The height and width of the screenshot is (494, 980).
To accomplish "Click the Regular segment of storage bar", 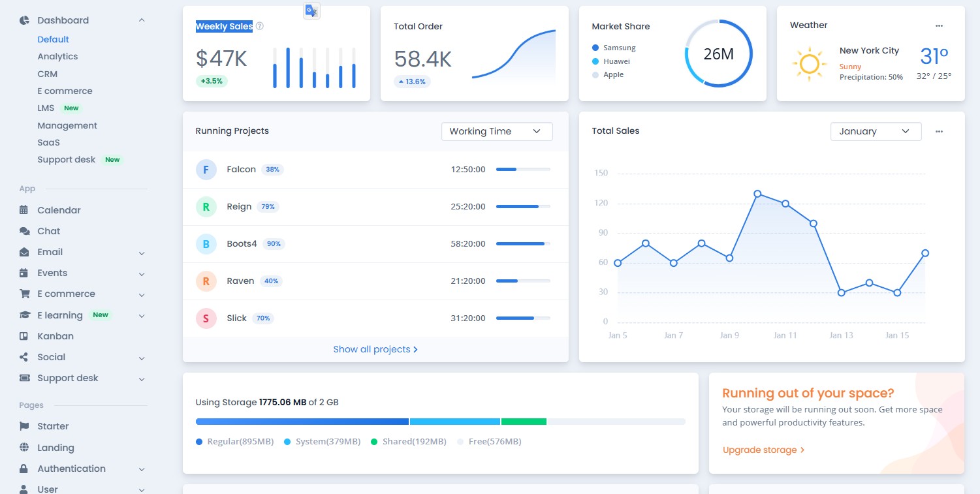I will pos(302,422).
